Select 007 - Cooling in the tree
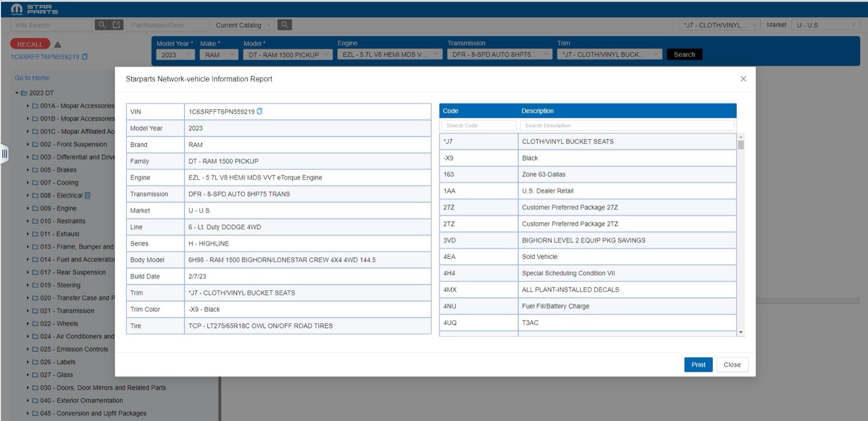The image size is (868, 421). click(59, 183)
